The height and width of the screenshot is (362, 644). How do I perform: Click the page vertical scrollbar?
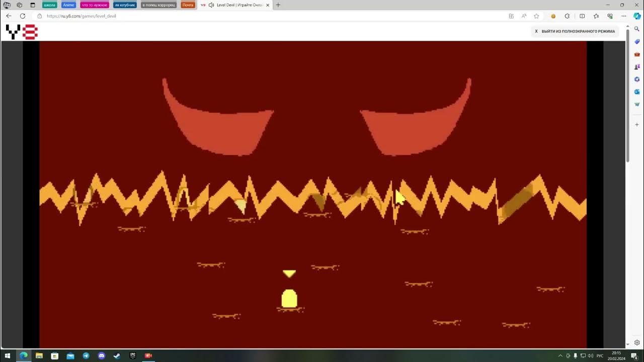coord(627,96)
